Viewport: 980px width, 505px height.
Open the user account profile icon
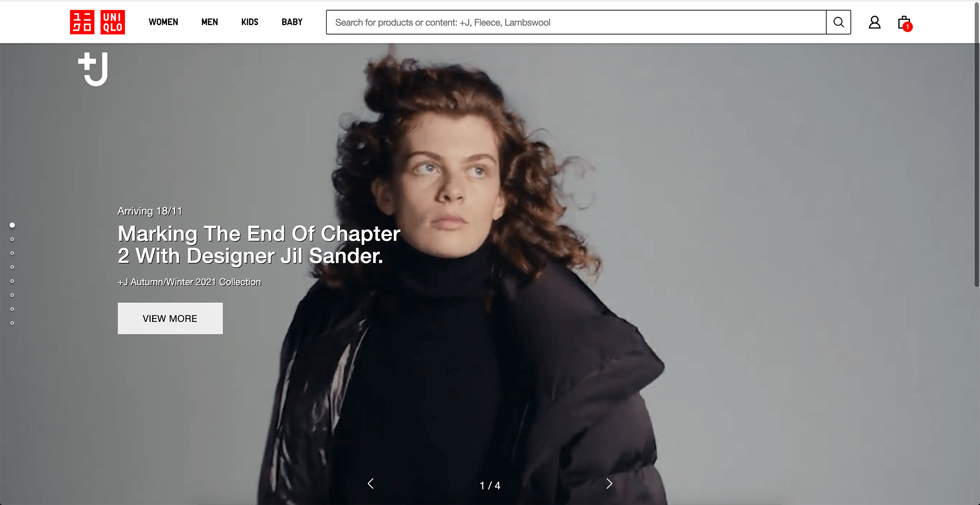[874, 22]
